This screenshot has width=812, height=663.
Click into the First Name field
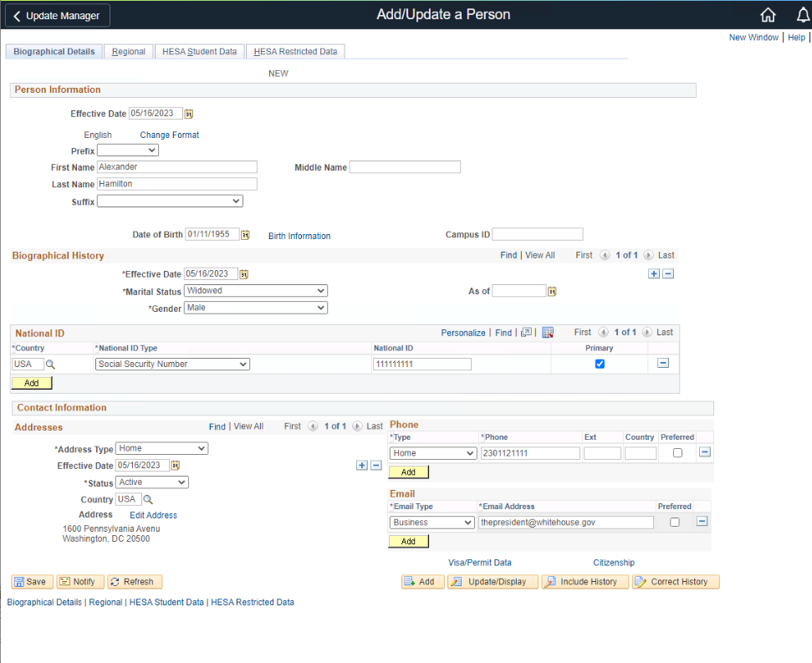click(x=177, y=167)
